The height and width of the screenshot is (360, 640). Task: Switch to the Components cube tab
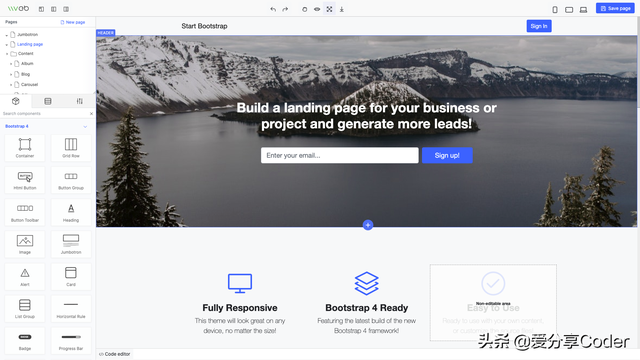(x=16, y=101)
